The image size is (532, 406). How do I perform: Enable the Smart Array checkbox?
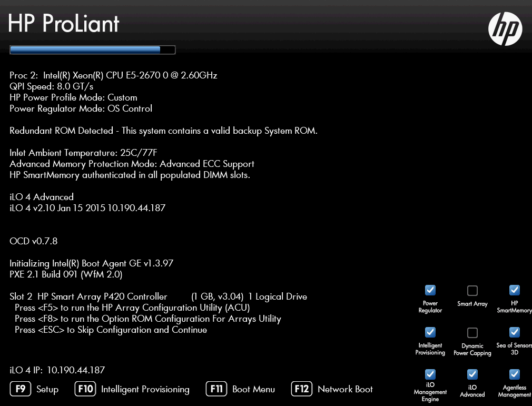click(x=472, y=291)
